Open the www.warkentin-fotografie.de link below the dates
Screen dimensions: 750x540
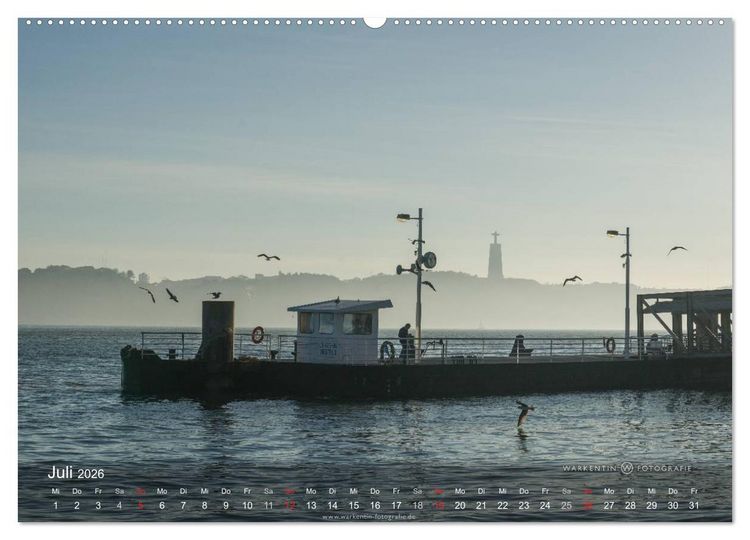(x=369, y=517)
